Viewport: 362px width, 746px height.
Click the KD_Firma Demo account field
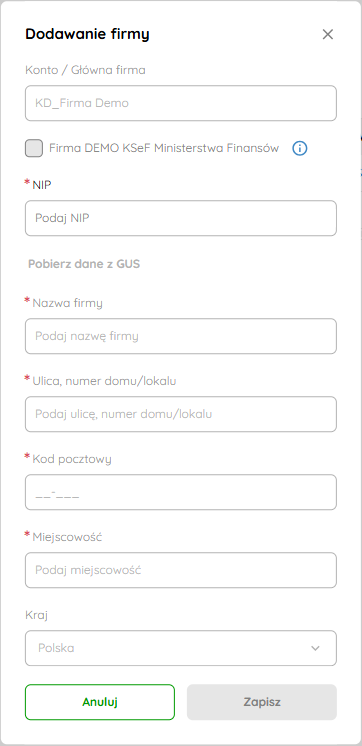point(181,103)
